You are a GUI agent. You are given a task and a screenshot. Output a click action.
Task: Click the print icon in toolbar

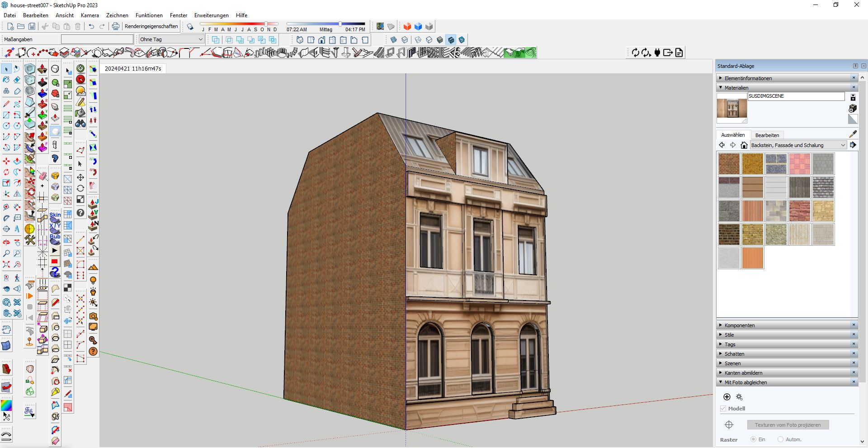coord(116,27)
